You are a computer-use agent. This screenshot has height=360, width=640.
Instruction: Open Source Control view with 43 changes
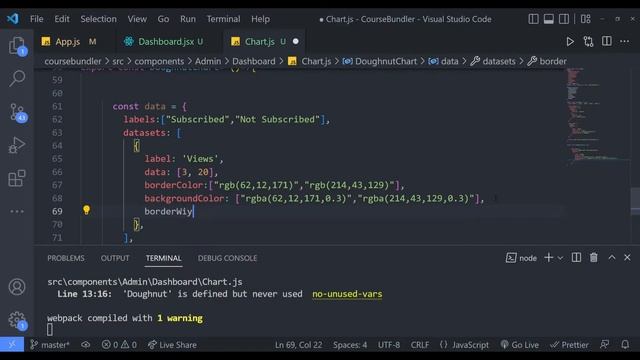tap(17, 112)
